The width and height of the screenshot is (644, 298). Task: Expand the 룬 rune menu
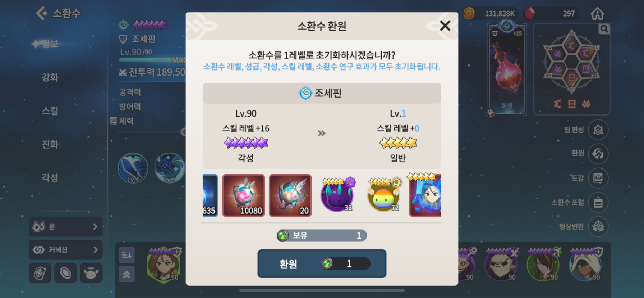[65, 227]
